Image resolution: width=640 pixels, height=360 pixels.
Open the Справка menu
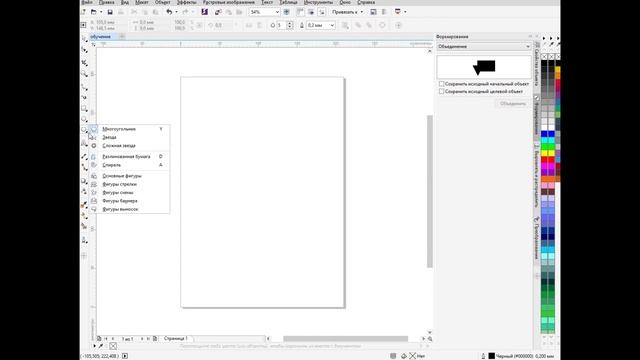click(366, 2)
